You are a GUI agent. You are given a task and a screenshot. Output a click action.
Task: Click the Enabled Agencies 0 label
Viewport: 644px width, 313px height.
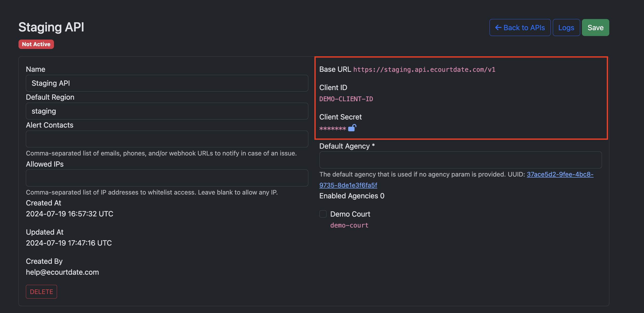(352, 196)
